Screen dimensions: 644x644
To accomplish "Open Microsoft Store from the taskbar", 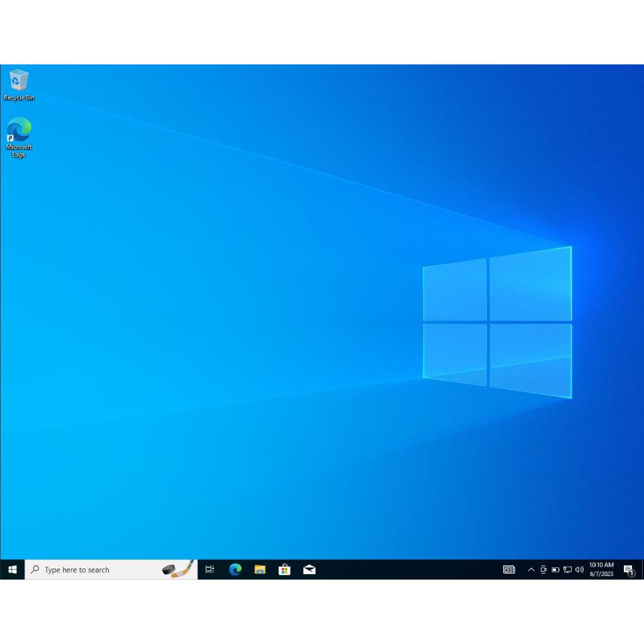I will click(x=284, y=570).
